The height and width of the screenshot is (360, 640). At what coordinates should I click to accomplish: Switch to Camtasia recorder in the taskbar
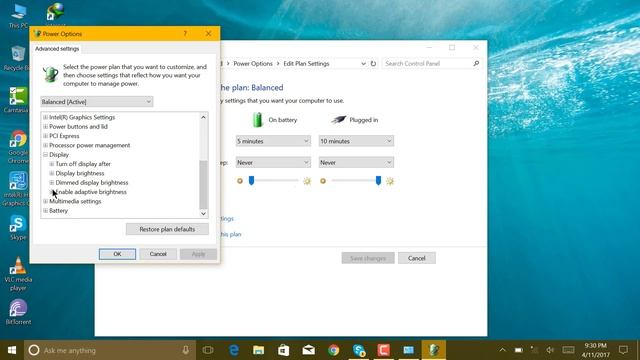click(383, 350)
